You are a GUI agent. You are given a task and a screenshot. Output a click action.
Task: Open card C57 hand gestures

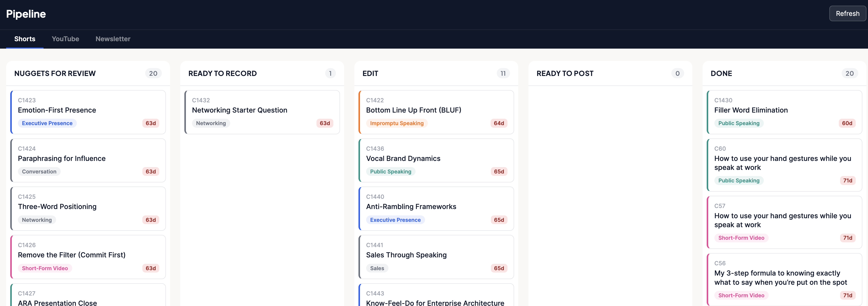[x=784, y=222]
